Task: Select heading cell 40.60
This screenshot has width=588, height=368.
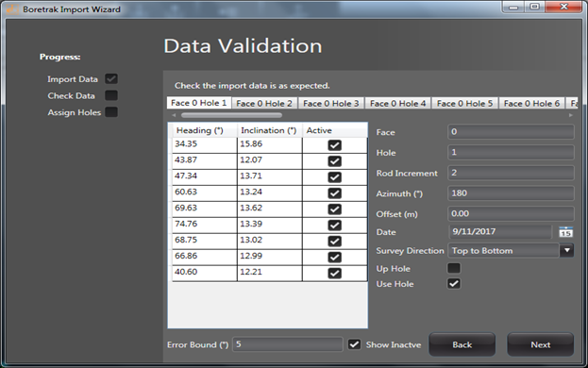Action: click(x=205, y=274)
